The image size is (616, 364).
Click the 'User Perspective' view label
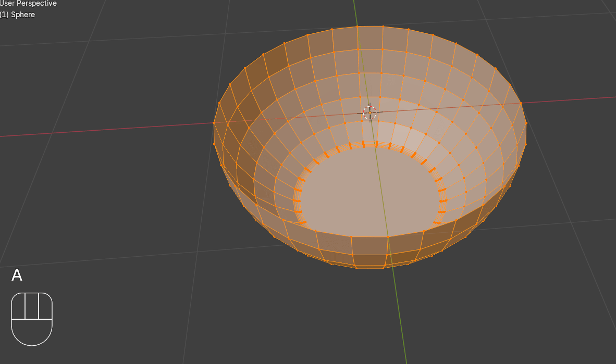point(28,4)
